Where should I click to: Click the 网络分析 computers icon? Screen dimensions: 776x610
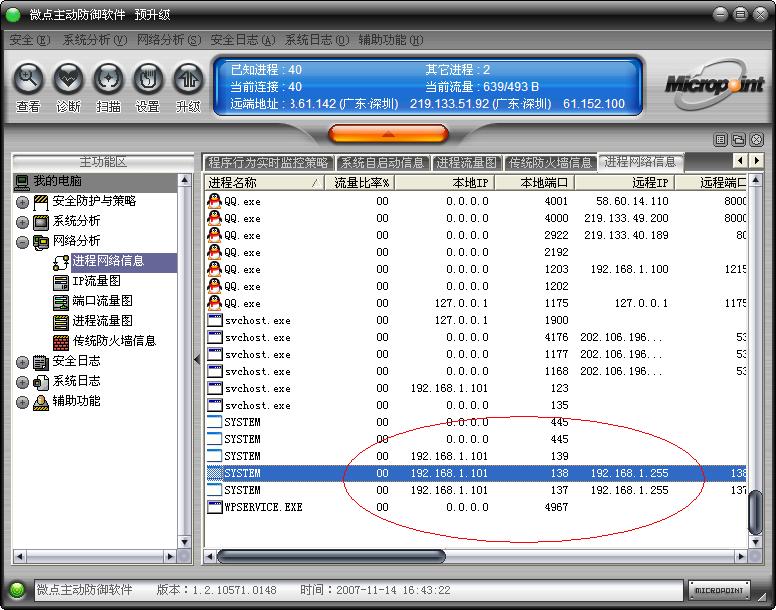point(41,242)
